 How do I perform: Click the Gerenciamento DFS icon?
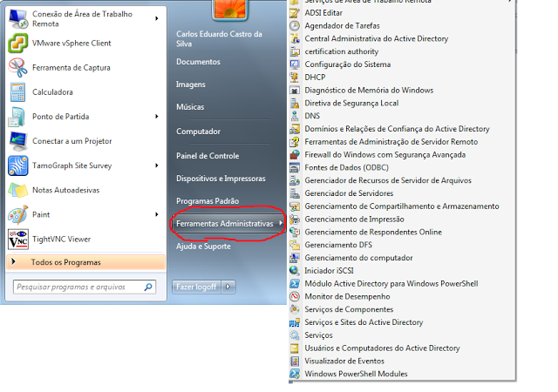(x=295, y=245)
